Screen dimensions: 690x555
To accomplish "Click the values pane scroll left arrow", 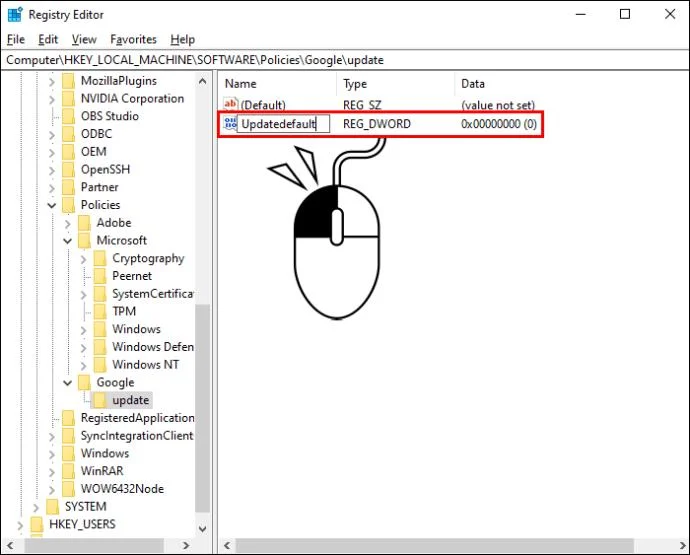I will 227,546.
